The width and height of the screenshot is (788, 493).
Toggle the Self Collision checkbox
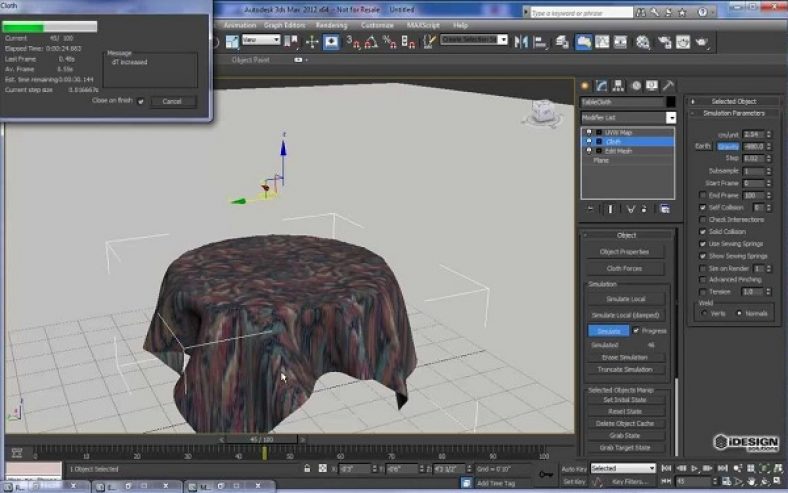(x=703, y=207)
